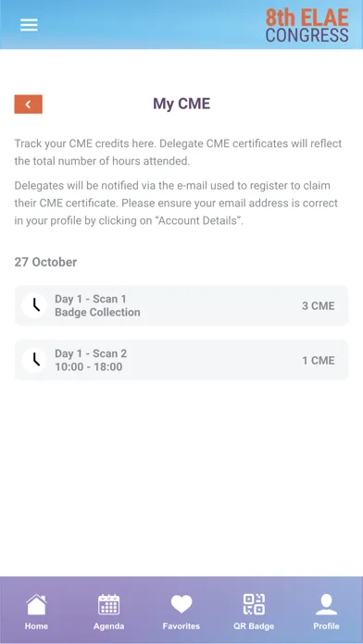Tap the heart icon in bottom bar
Viewport: 363px width, 644px height.
(181, 604)
